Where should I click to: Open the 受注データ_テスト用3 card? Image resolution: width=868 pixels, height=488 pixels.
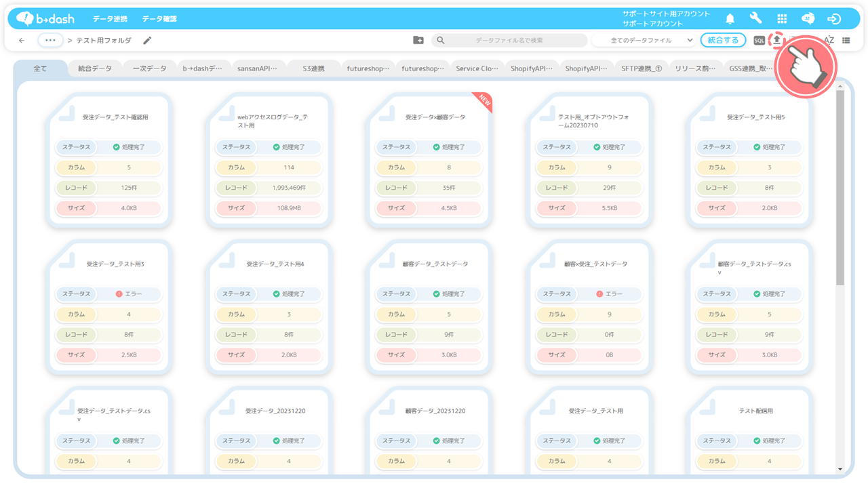pyautogui.click(x=109, y=306)
